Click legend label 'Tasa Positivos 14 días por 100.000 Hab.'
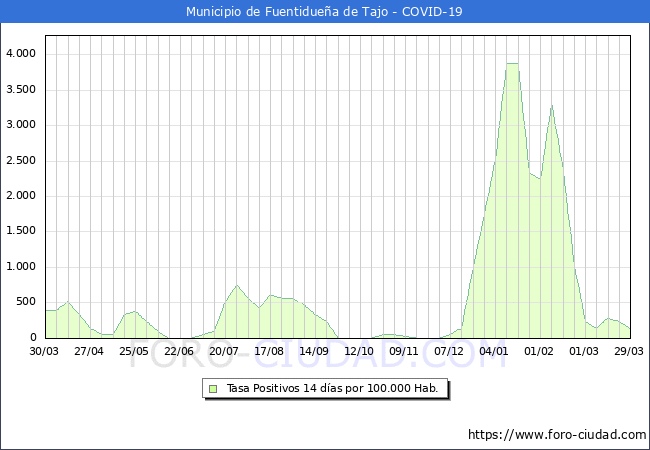The width and height of the screenshot is (650, 450). pos(332,388)
